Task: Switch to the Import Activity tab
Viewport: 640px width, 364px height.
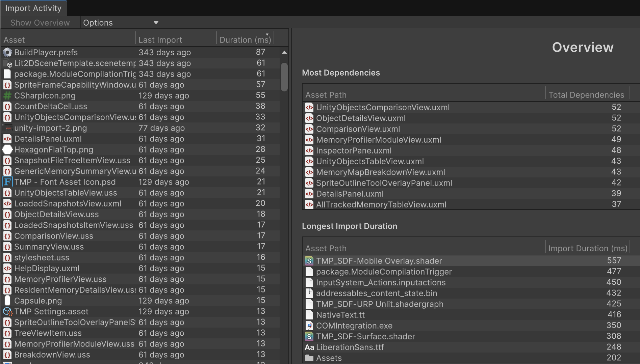Action: 33,8
